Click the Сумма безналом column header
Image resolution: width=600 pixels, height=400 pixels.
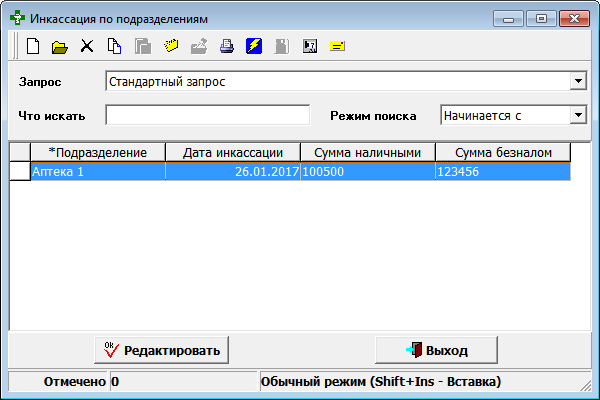click(502, 152)
